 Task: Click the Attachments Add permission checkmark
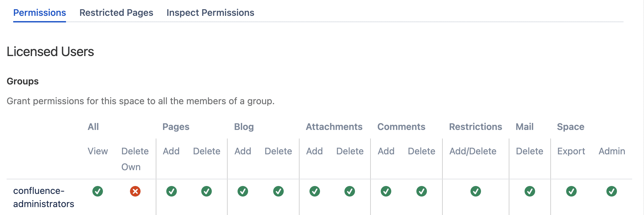click(315, 191)
